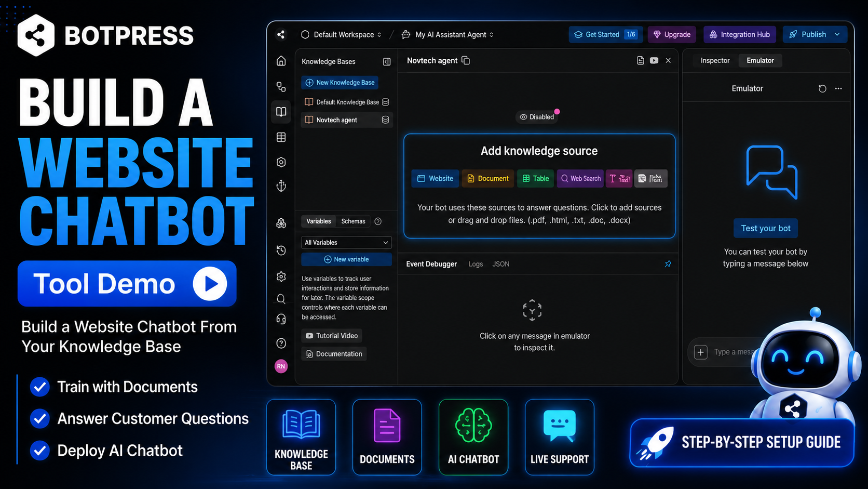The image size is (868, 489).
Task: Switch to the Variables tab
Action: click(x=318, y=221)
